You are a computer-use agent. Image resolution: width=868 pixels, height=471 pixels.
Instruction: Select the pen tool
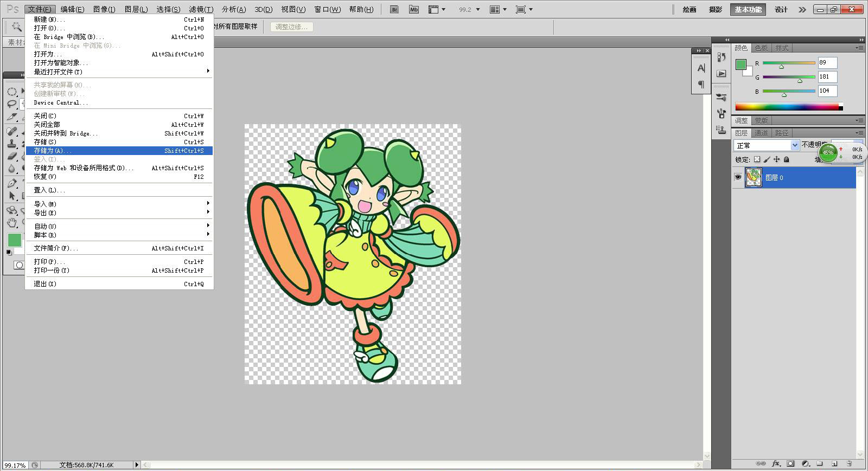pyautogui.click(x=11, y=183)
